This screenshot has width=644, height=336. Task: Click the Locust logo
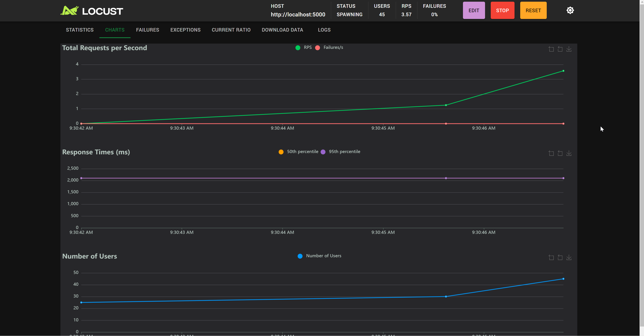tap(92, 11)
